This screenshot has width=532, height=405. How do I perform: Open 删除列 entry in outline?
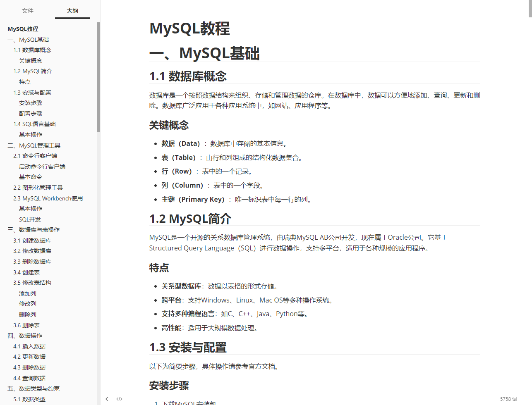click(x=28, y=314)
